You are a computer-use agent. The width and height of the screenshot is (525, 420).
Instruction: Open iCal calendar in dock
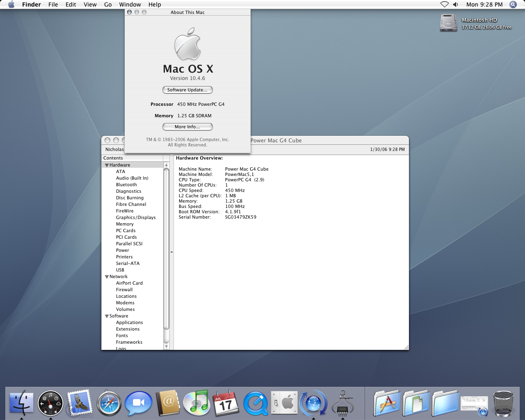(x=226, y=403)
